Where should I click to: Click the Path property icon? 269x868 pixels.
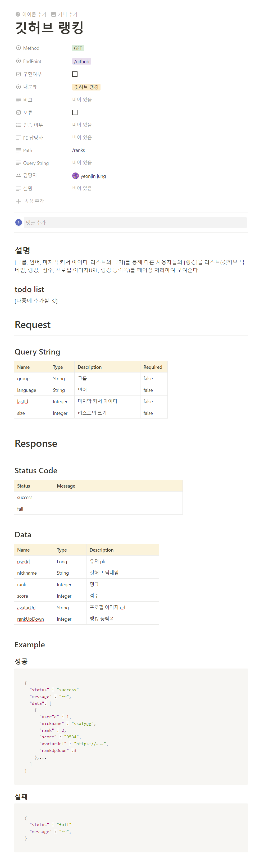[19, 150]
